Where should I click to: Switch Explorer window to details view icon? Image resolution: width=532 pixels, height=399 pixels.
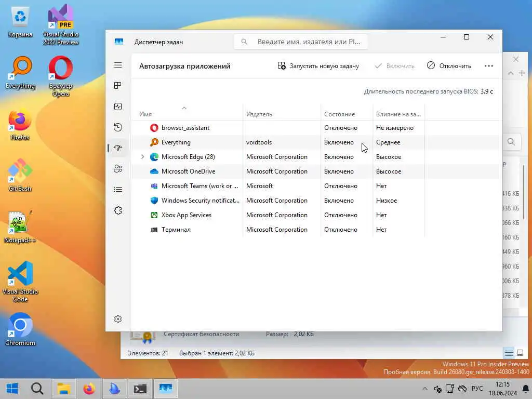point(509,353)
